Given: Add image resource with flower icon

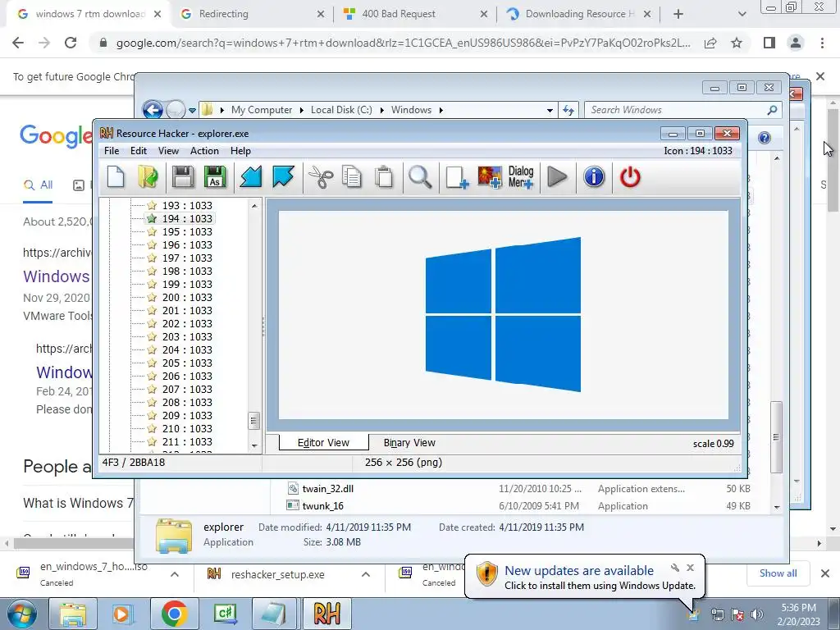Looking at the screenshot, I should point(489,177).
